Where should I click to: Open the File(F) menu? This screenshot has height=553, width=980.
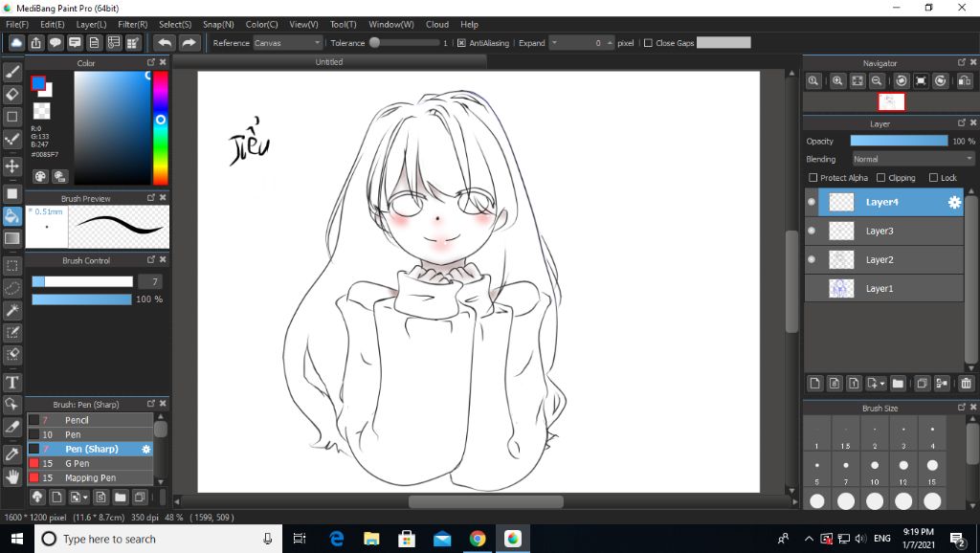pyautogui.click(x=17, y=24)
